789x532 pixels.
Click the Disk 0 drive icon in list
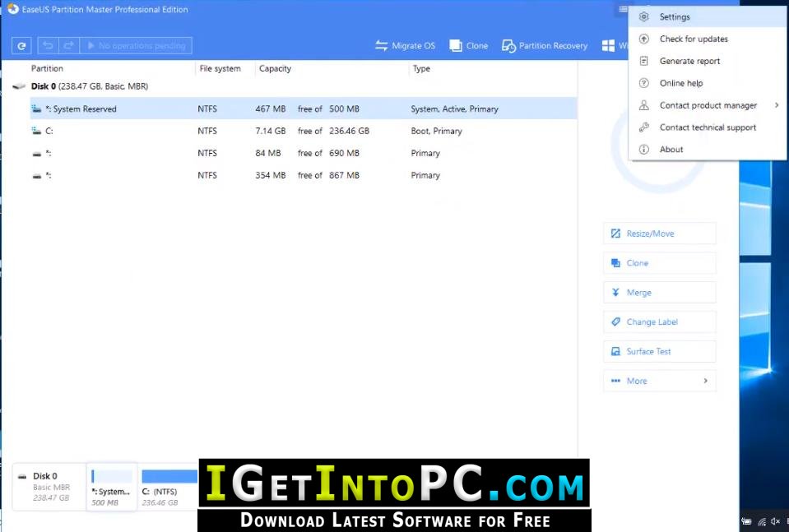coord(19,86)
